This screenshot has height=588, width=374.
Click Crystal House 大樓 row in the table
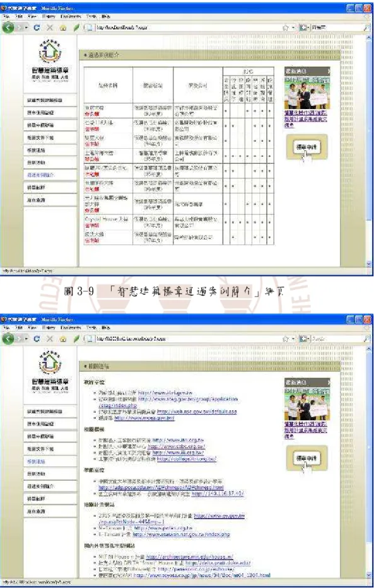click(x=178, y=222)
